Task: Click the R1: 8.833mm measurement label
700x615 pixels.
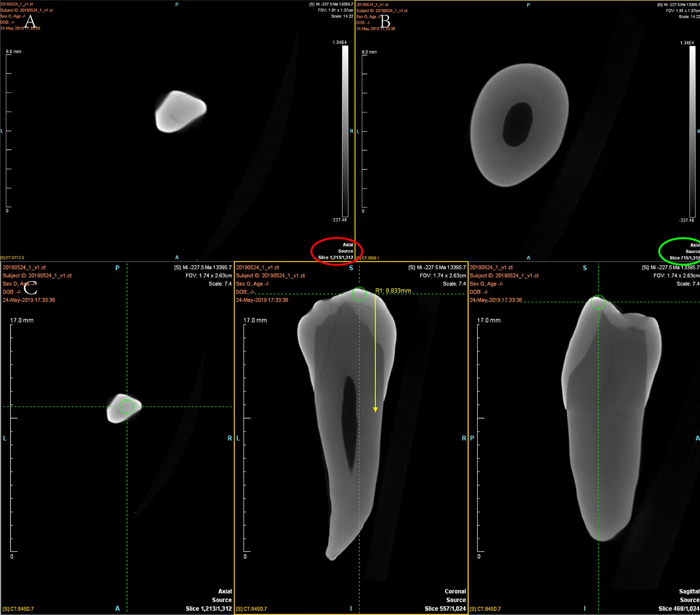Action: pyautogui.click(x=393, y=291)
